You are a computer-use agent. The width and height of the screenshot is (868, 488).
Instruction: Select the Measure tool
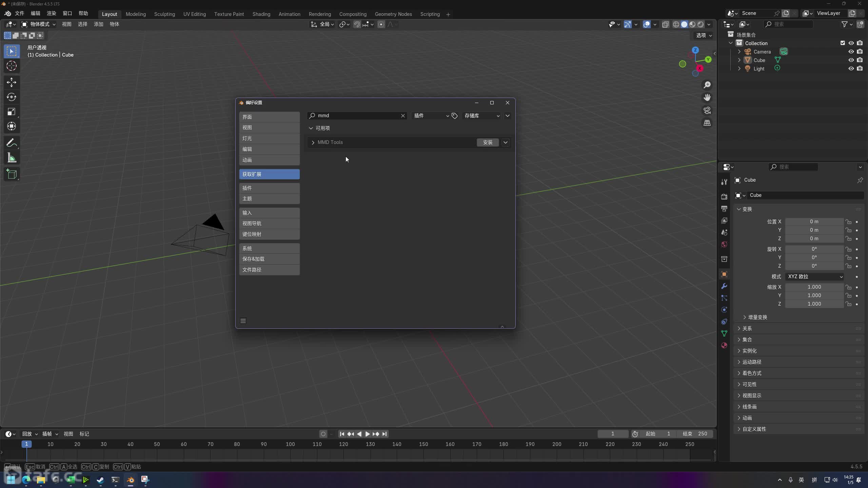[x=12, y=158]
